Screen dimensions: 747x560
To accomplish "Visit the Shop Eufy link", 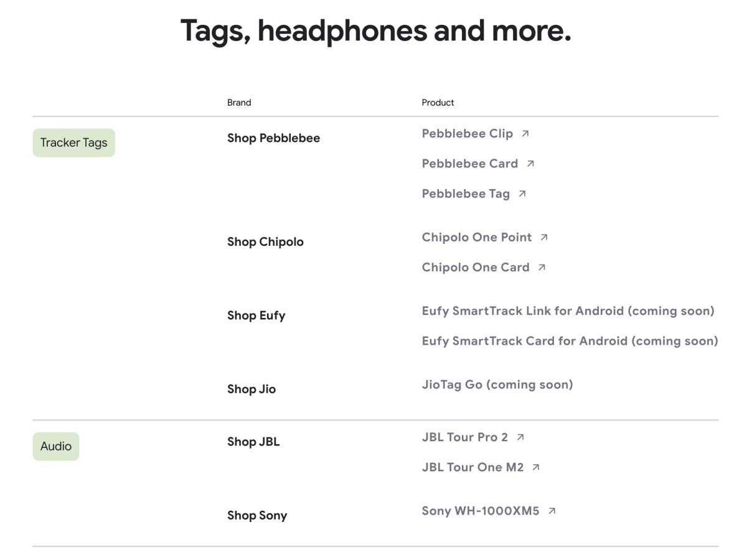I will tap(256, 315).
